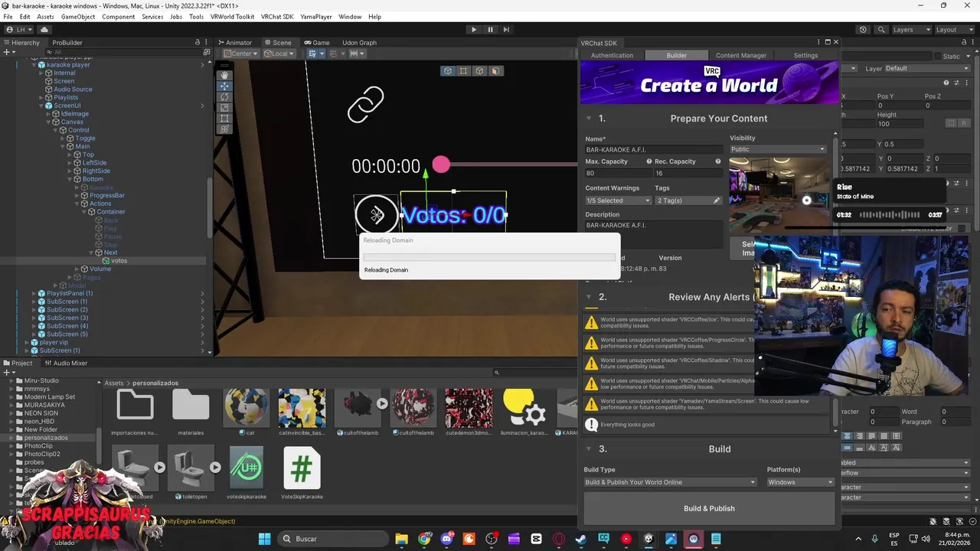Open Chrome from taskbar
Screen dimensions: 980x551
click(x=424, y=539)
